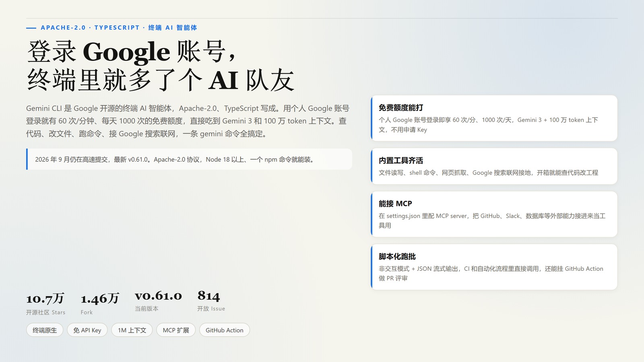Click the GitHub Action tag pill
The image size is (644, 362).
(x=225, y=330)
